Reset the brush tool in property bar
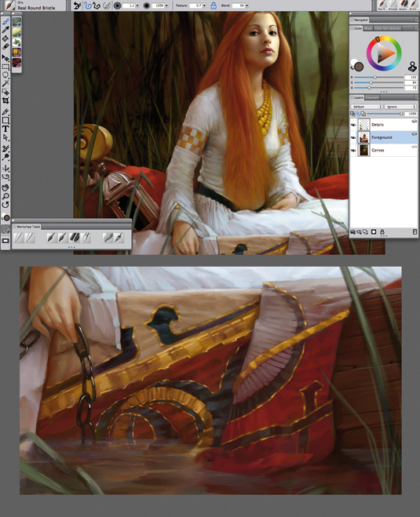The image size is (420, 517). coord(78,5)
